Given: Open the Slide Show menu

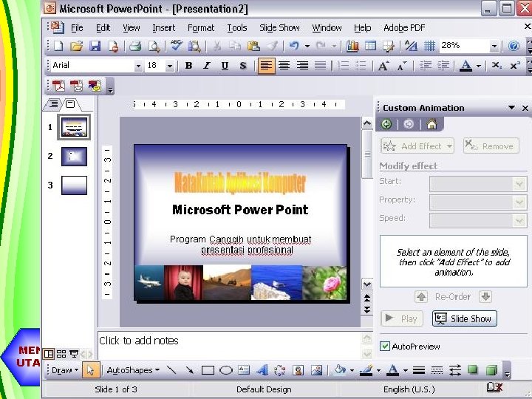Looking at the screenshot, I should tap(279, 28).
